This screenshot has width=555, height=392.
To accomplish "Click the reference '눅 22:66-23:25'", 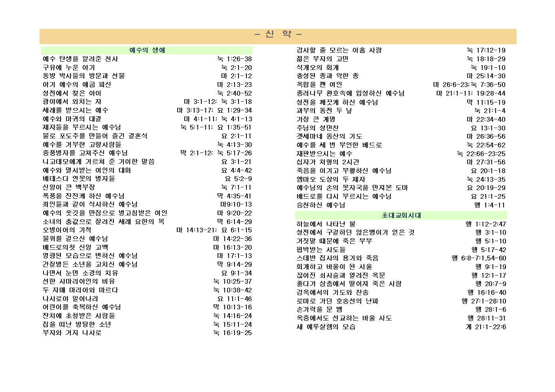I will (x=481, y=154).
